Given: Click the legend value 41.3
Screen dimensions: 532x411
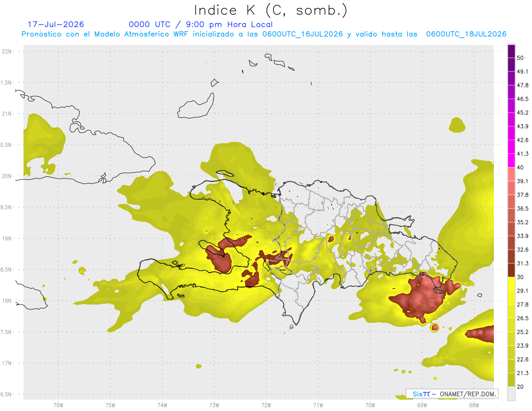Looking at the screenshot, I should [523, 154].
